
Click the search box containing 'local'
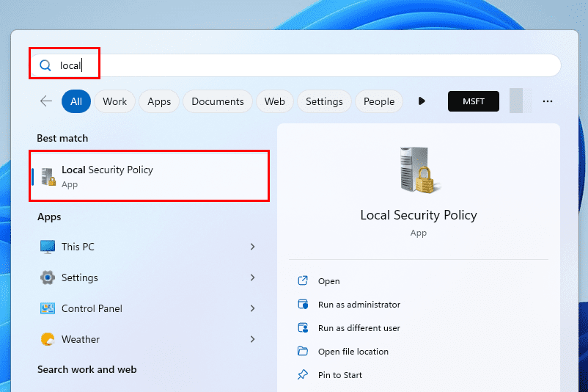(295, 65)
